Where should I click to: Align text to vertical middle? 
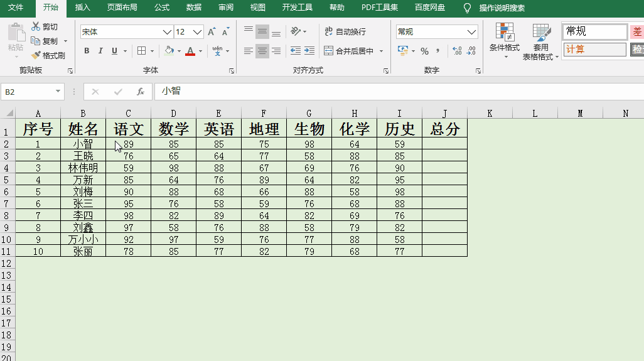click(x=262, y=31)
